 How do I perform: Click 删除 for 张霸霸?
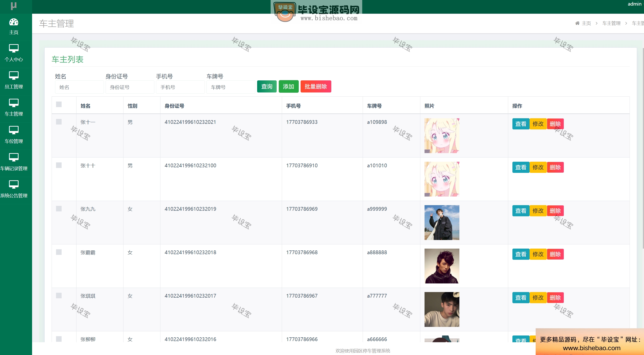coord(555,254)
